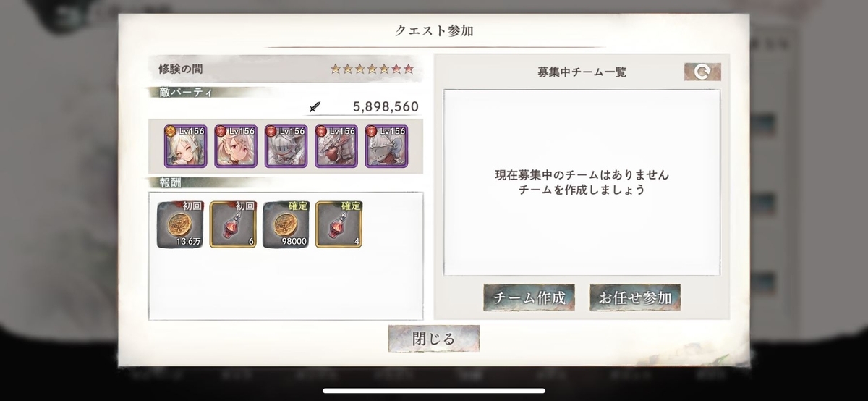Tap the second enemy character portrait
This screenshot has width=868, height=401.
pos(235,146)
